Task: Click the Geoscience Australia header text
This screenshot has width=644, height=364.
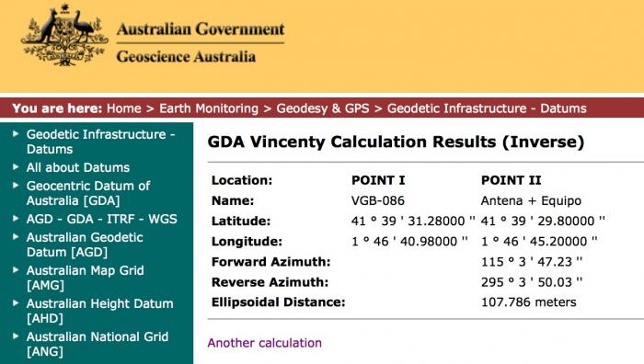Action: [186, 57]
